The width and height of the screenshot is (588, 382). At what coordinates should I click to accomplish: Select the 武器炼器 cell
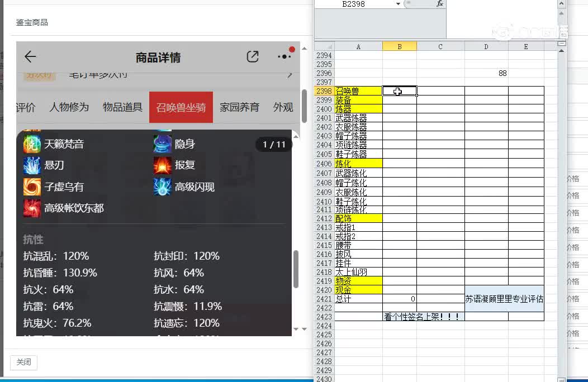click(x=358, y=118)
